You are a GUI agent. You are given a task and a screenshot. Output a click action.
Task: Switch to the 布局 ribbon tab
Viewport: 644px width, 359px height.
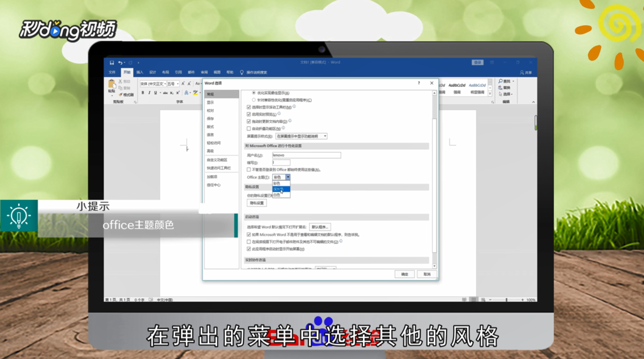point(165,72)
